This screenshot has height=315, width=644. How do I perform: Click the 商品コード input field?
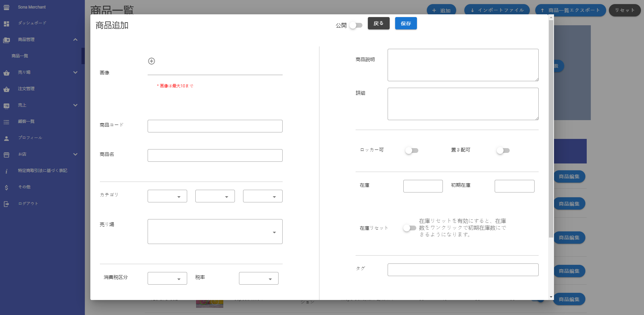click(215, 126)
